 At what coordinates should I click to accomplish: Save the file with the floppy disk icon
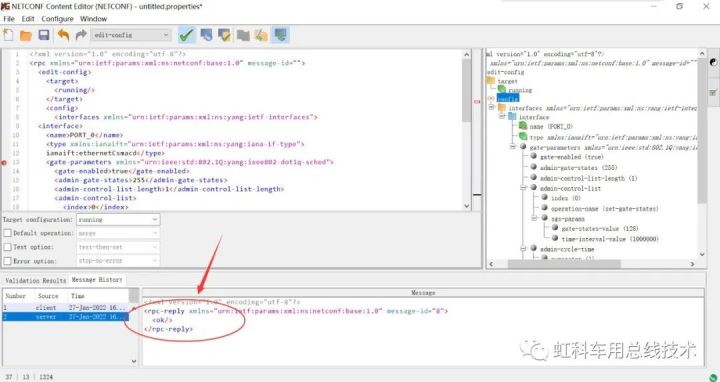point(44,35)
